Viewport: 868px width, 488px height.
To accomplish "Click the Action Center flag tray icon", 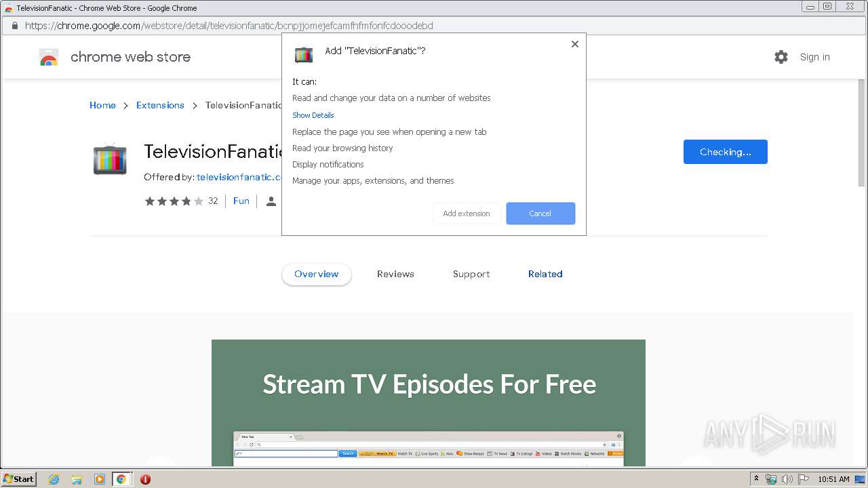I will click(804, 479).
